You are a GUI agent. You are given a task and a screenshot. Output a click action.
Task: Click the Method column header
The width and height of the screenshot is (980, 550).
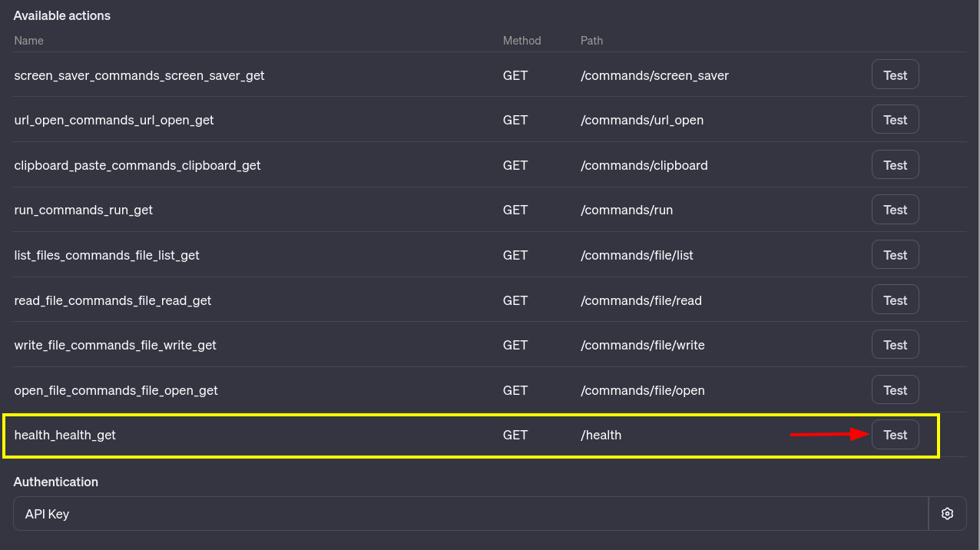coord(521,40)
